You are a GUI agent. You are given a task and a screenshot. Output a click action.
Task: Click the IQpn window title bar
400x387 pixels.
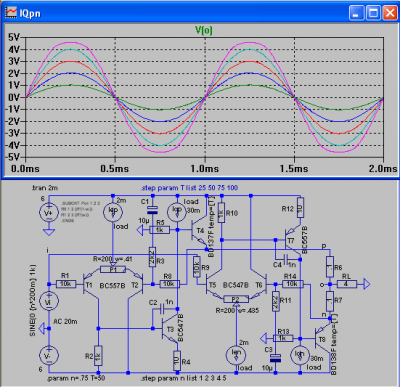coord(200,13)
